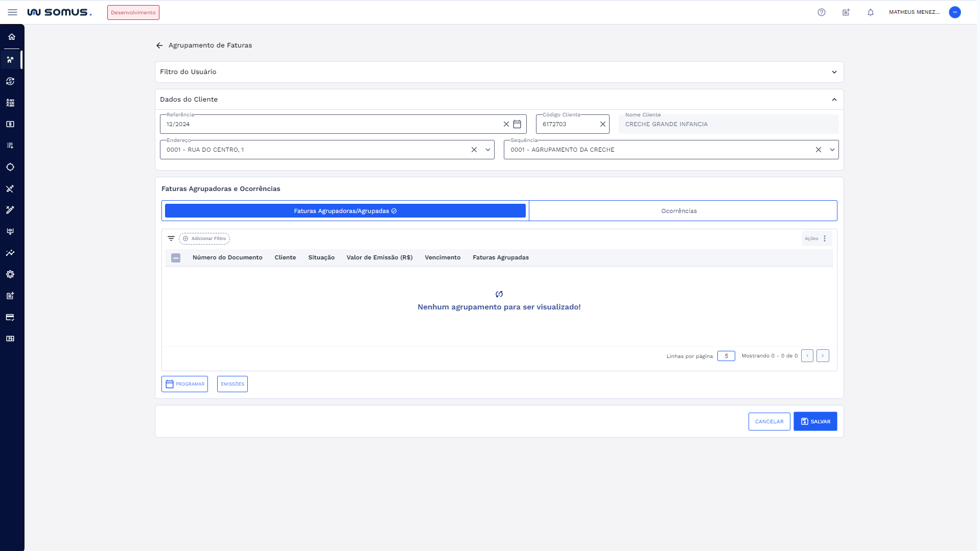Screen dimensions: 980x551
Task: Open the Ações three-dot menu
Action: click(824, 238)
